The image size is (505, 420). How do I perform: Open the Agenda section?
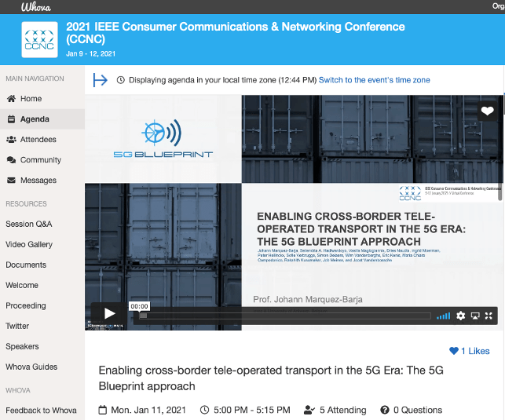tap(35, 119)
